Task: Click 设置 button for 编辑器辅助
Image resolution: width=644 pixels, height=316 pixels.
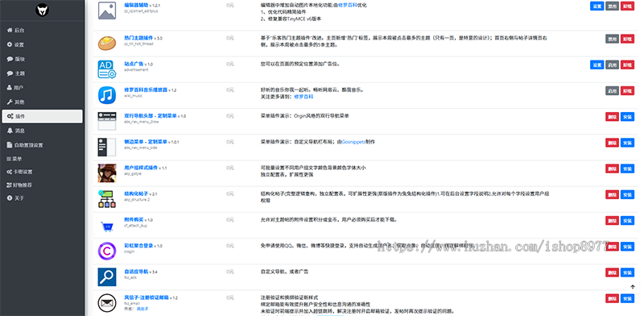Action: tap(597, 6)
